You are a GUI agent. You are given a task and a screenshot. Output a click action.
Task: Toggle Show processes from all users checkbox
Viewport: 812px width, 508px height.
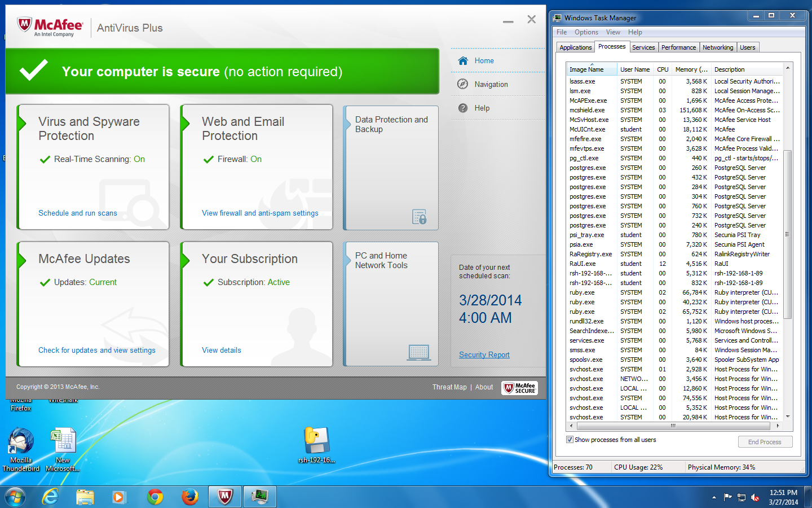[570, 440]
